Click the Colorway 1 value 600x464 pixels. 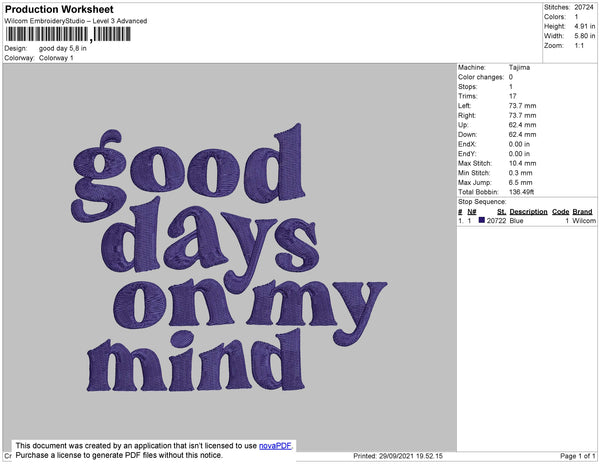click(56, 57)
